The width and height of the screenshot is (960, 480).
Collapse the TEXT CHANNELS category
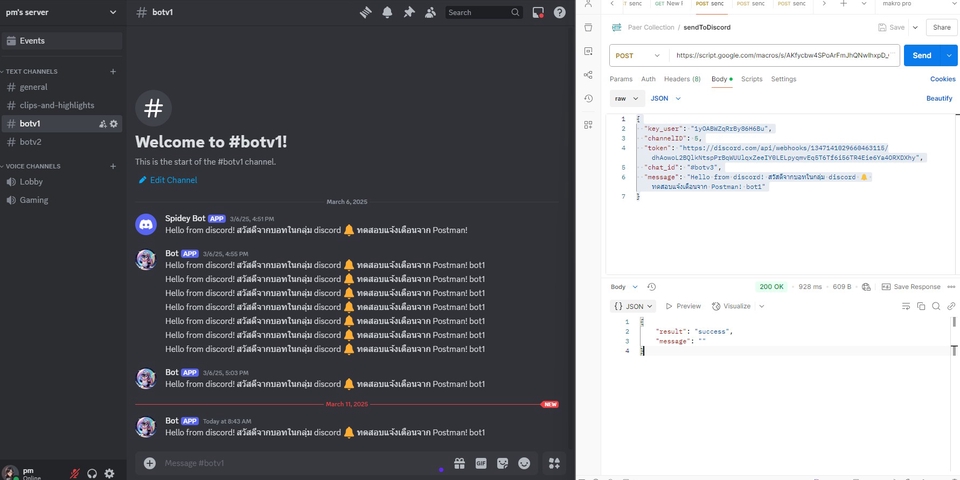coord(31,72)
